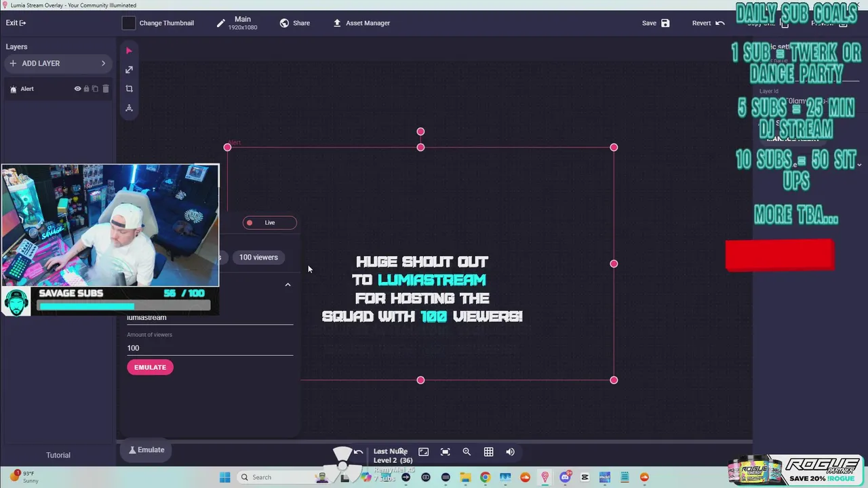868x488 pixels.
Task: Select the 100 viewers chip
Action: (x=258, y=258)
